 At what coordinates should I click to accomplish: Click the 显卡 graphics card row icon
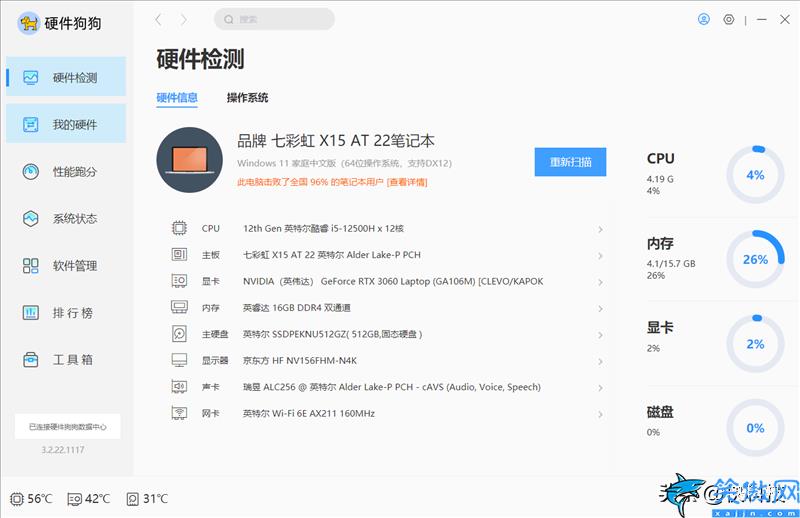(x=179, y=281)
